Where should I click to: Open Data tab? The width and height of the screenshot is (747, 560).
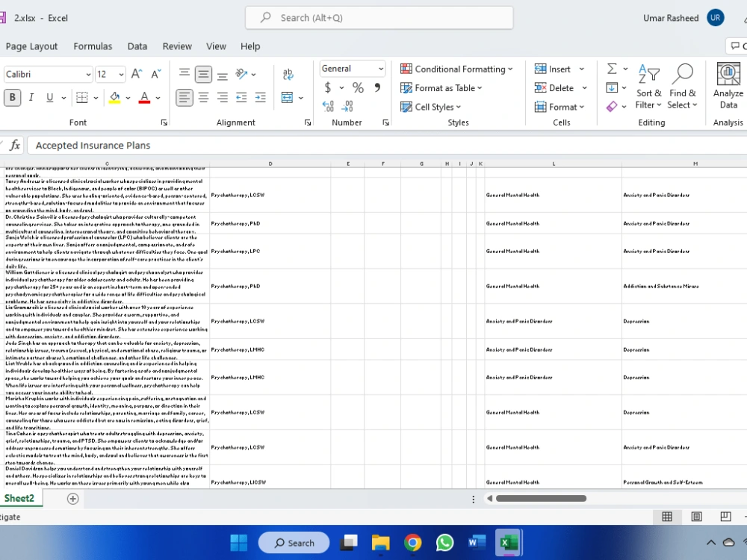[137, 46]
